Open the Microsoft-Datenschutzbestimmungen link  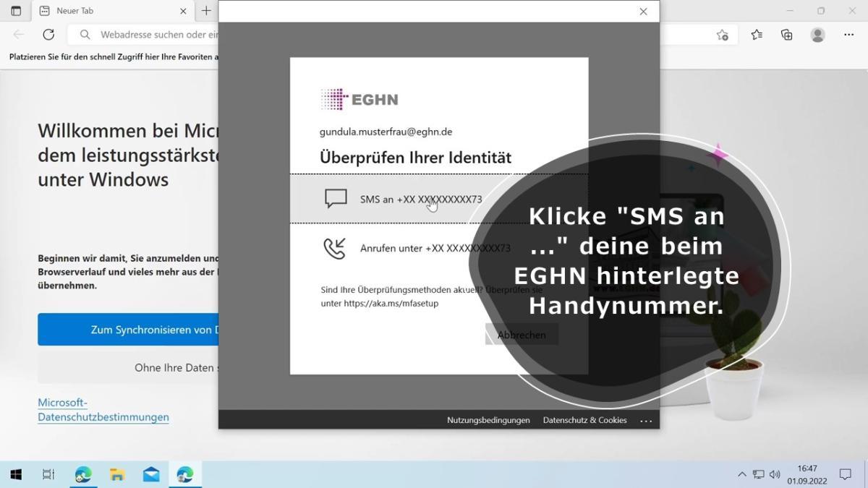[x=103, y=410]
